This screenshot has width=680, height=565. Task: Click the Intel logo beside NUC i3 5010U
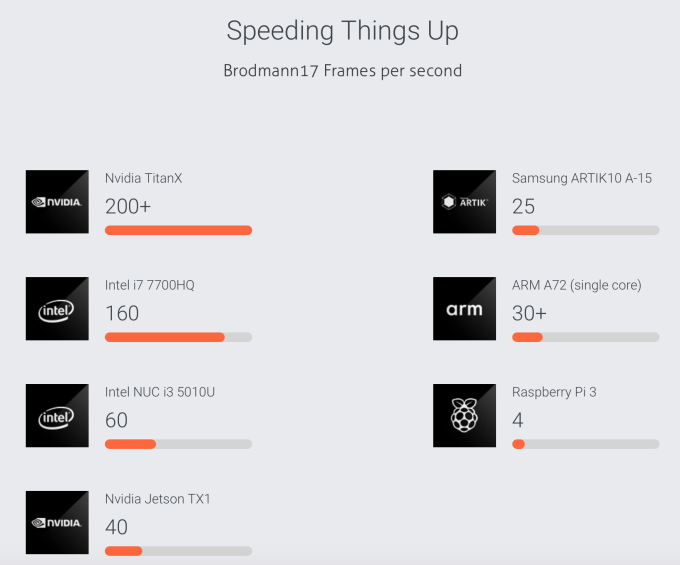(x=57, y=416)
